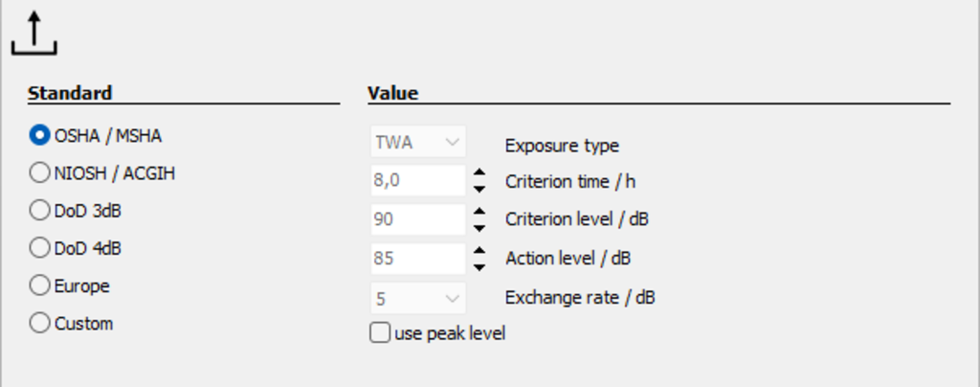
Task: Pick the Custom standard option
Action: [x=71, y=323]
